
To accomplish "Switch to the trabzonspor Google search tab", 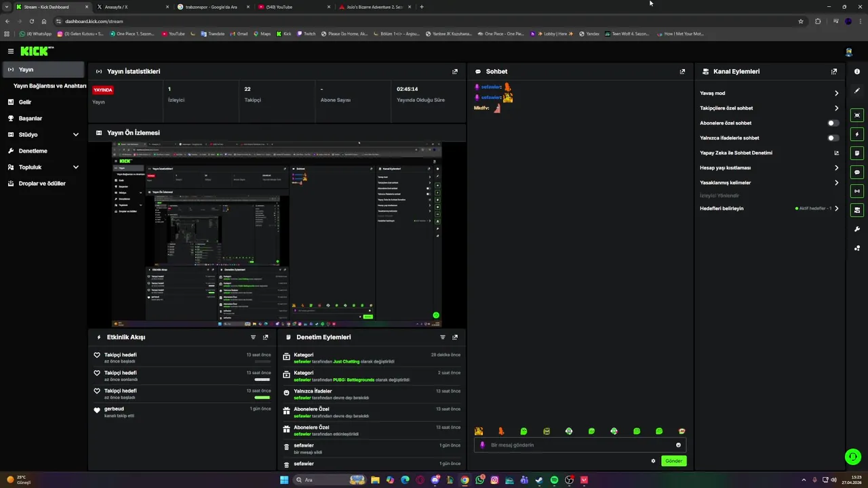I will [x=213, y=7].
